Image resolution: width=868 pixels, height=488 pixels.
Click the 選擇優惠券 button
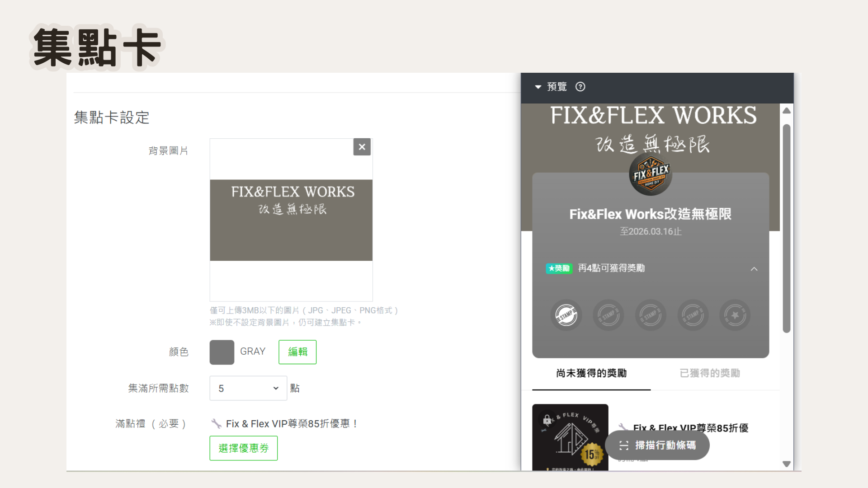point(244,448)
